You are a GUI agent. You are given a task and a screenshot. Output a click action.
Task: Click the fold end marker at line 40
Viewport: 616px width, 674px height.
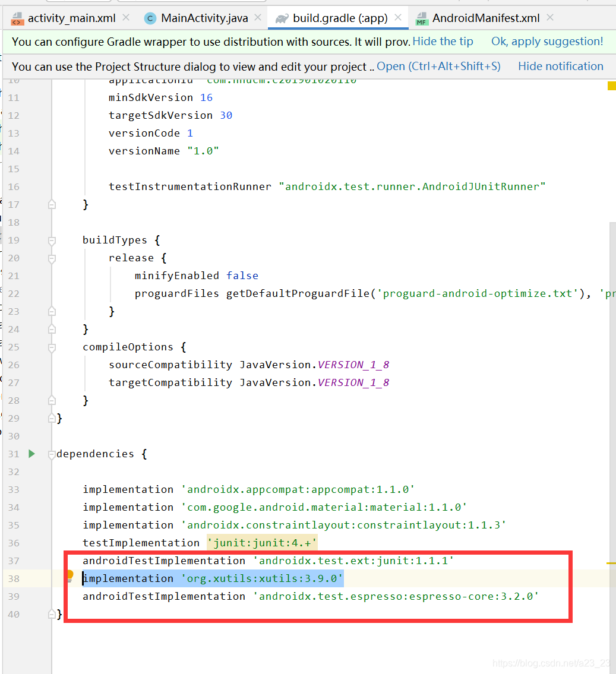tap(52, 614)
